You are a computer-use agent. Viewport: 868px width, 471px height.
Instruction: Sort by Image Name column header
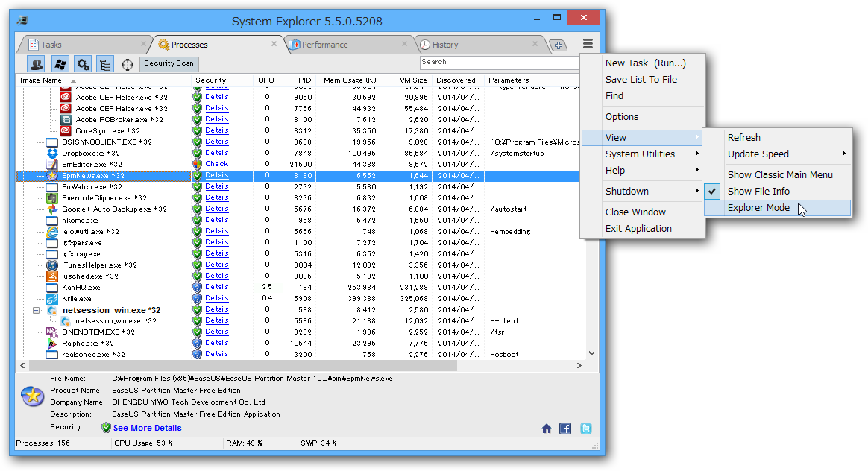tap(103, 80)
